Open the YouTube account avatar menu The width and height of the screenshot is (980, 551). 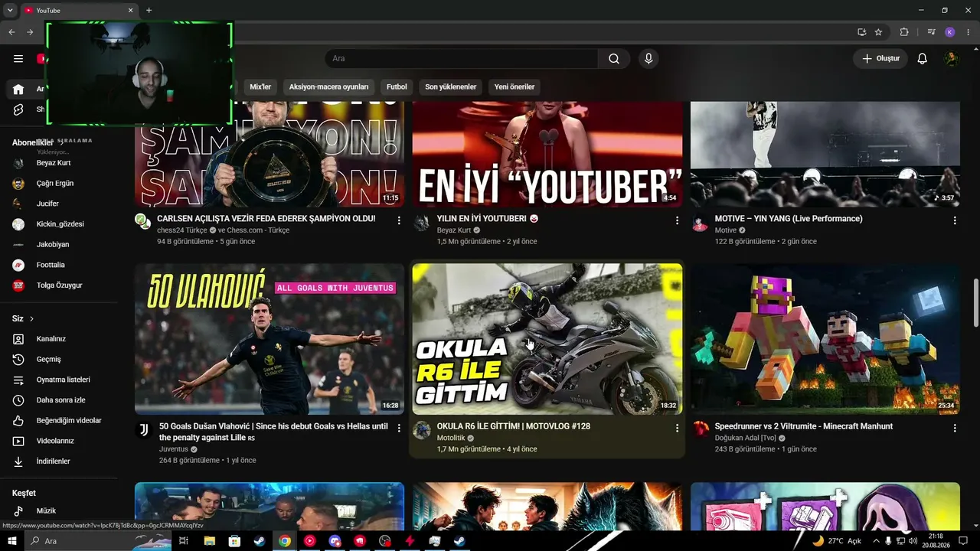[951, 59]
